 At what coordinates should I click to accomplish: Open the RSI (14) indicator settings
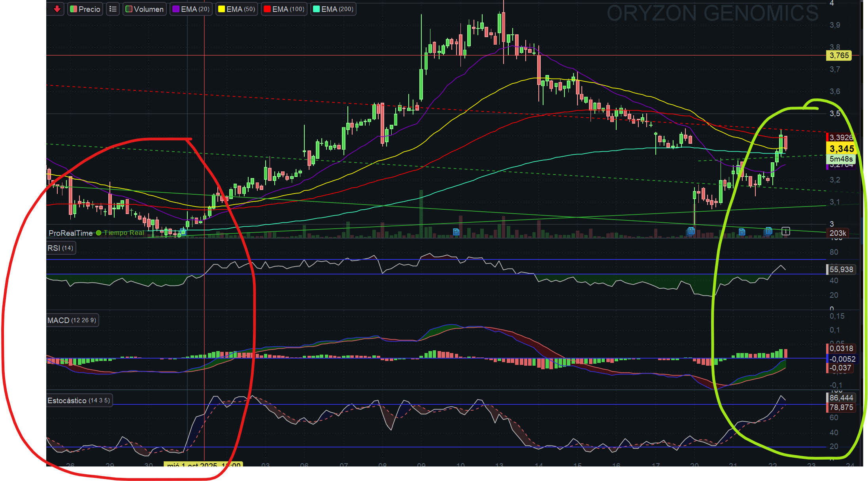pos(61,248)
